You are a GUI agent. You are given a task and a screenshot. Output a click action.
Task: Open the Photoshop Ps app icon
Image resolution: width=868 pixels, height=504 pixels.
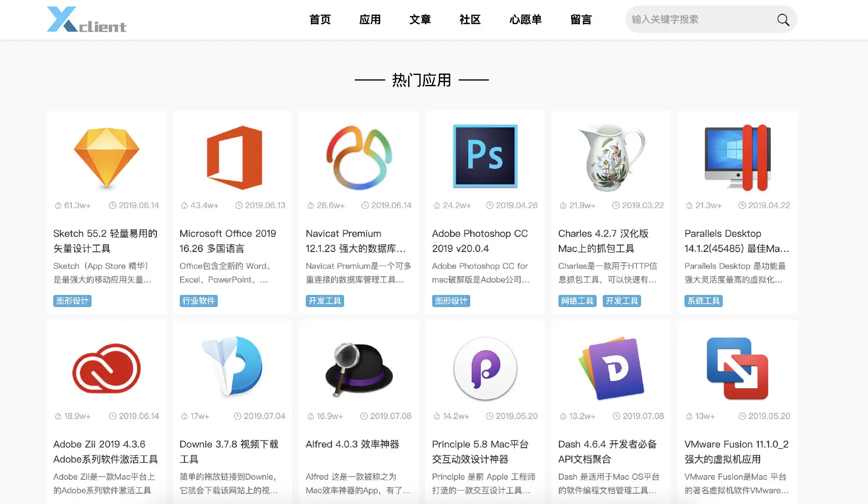pyautogui.click(x=485, y=156)
